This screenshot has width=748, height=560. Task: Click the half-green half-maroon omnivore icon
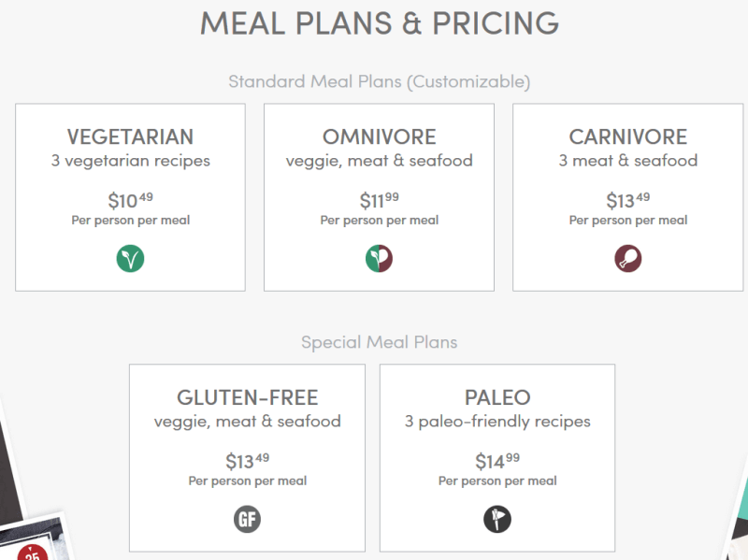click(x=380, y=259)
